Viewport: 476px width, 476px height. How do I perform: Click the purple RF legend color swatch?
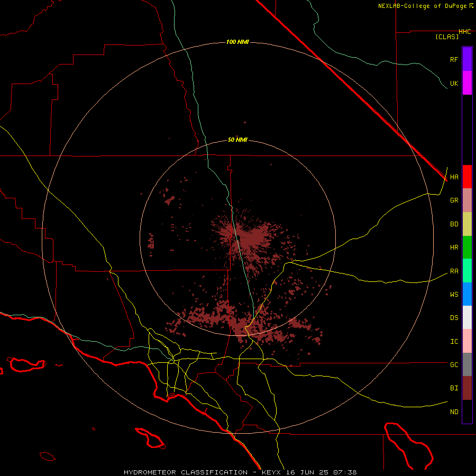pyautogui.click(x=467, y=59)
